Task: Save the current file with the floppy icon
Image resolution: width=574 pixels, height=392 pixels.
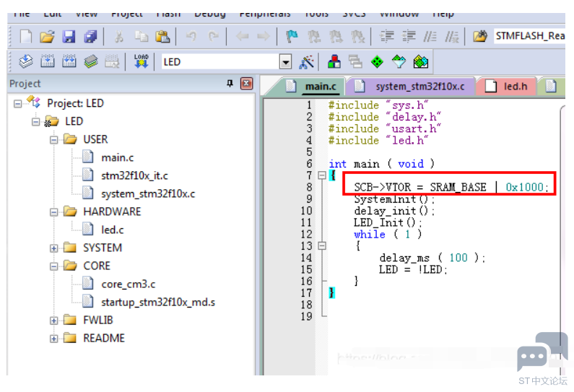Action: 69,37
